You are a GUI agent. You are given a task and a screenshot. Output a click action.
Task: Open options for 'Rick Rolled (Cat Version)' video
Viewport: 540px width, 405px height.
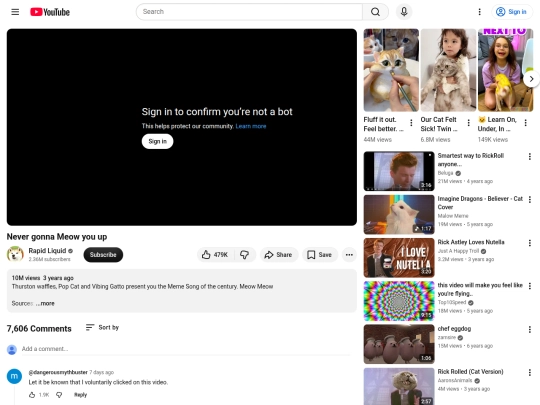pyautogui.click(x=530, y=372)
